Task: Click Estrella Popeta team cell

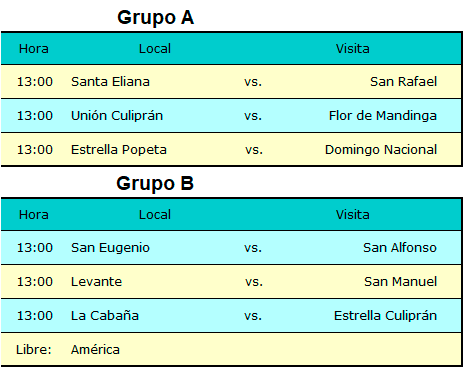Action: (x=119, y=150)
